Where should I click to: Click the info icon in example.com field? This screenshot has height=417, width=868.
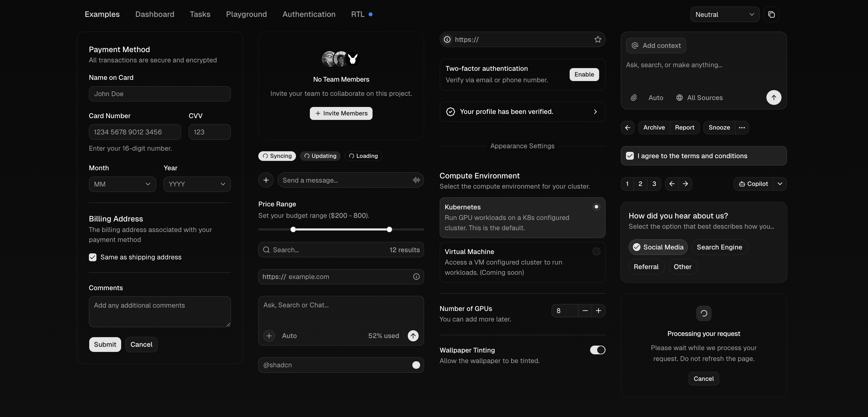pyautogui.click(x=416, y=277)
